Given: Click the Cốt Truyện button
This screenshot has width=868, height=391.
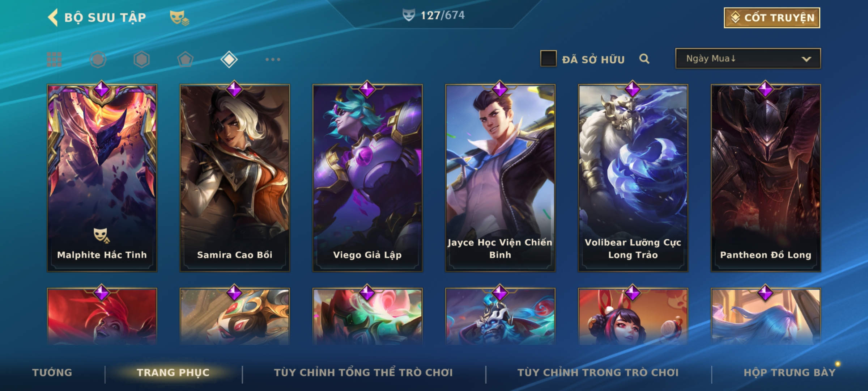Looking at the screenshot, I should click(x=772, y=18).
